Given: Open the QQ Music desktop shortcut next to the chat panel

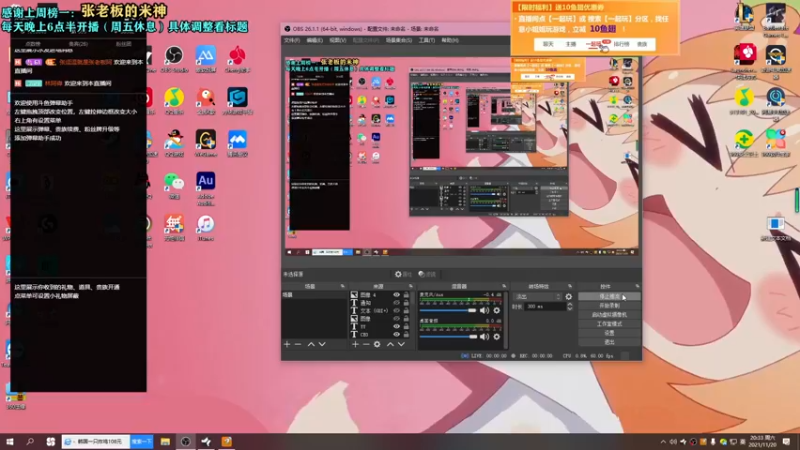Looking at the screenshot, I should [x=174, y=101].
